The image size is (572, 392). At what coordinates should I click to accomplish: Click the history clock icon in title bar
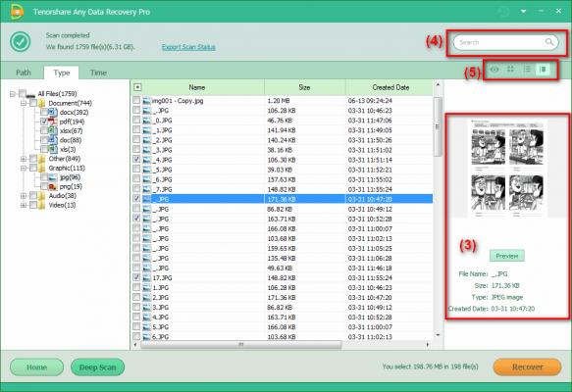[x=503, y=12]
